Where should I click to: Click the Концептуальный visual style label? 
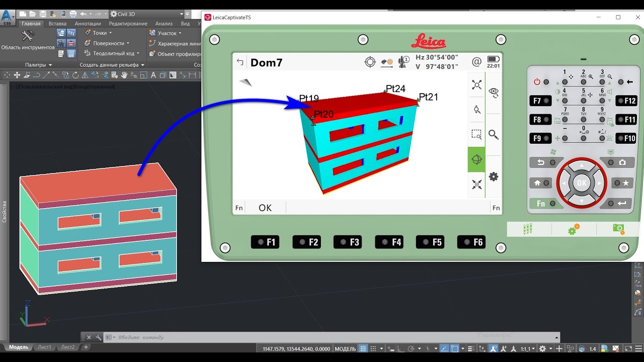tap(95, 86)
